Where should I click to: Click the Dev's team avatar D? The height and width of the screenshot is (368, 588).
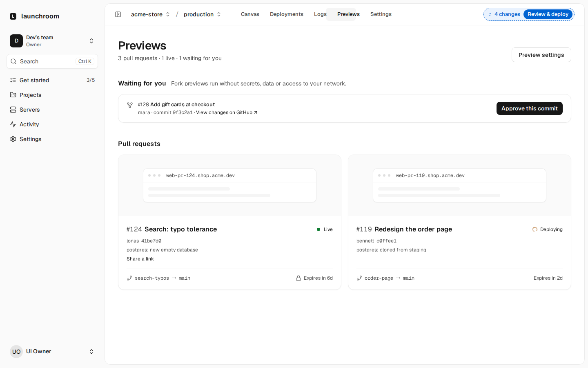coord(16,41)
